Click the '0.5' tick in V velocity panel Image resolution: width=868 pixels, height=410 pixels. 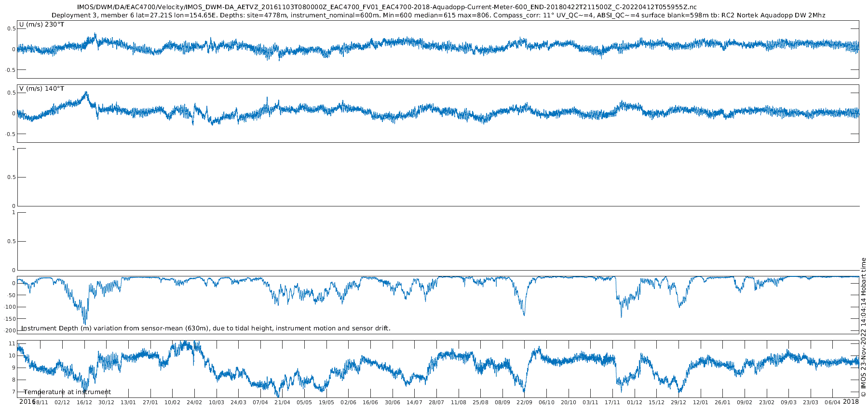12,93
